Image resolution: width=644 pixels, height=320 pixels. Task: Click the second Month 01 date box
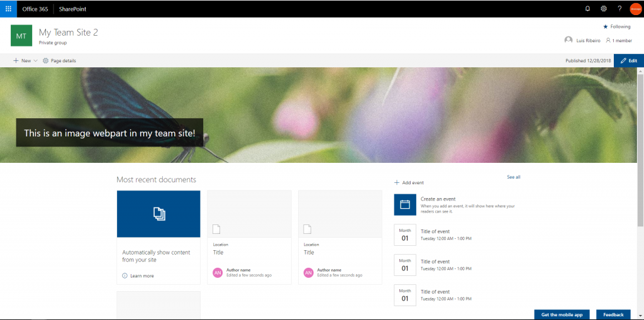[405, 265]
